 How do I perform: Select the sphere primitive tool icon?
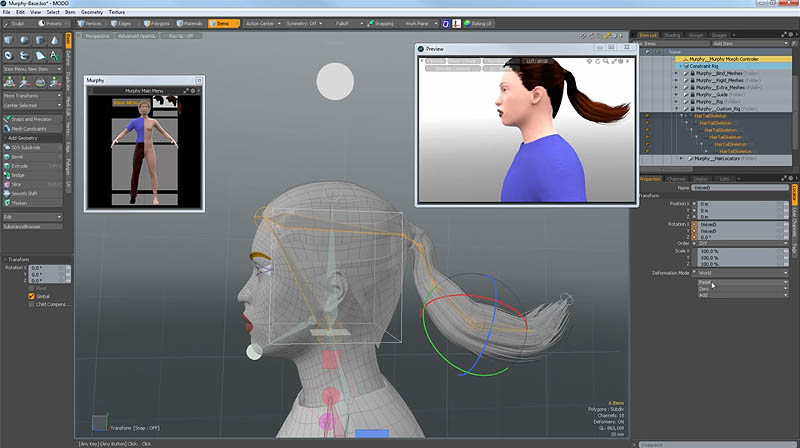click(x=24, y=41)
